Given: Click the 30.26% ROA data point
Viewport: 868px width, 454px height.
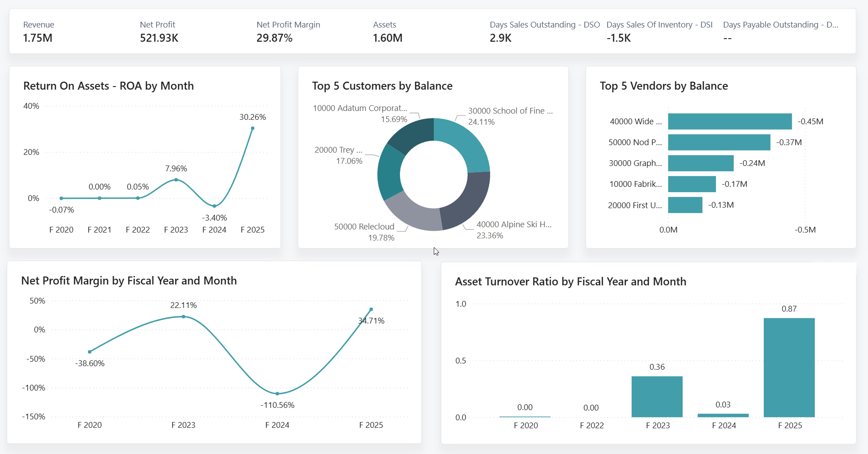Looking at the screenshot, I should 252,128.
